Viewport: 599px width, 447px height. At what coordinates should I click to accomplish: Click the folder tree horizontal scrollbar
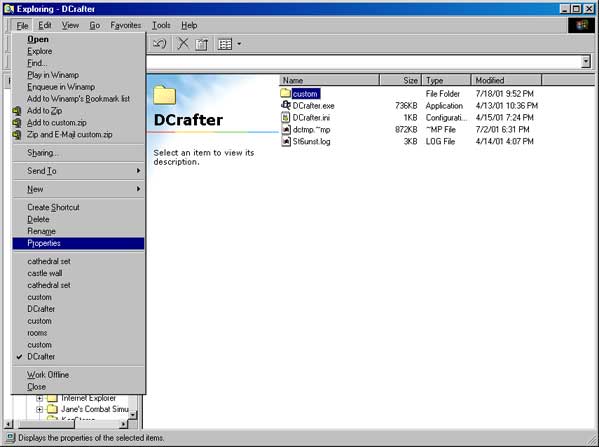(x=66, y=424)
